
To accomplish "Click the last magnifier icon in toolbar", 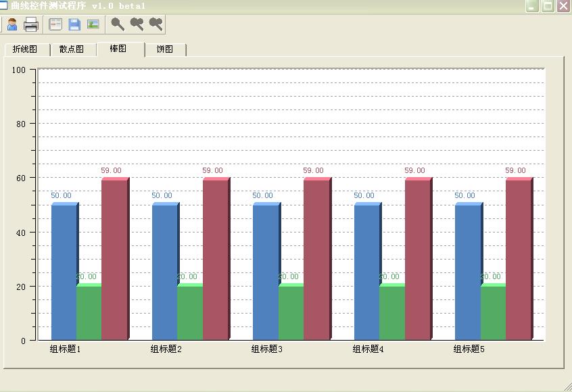I will coord(156,24).
